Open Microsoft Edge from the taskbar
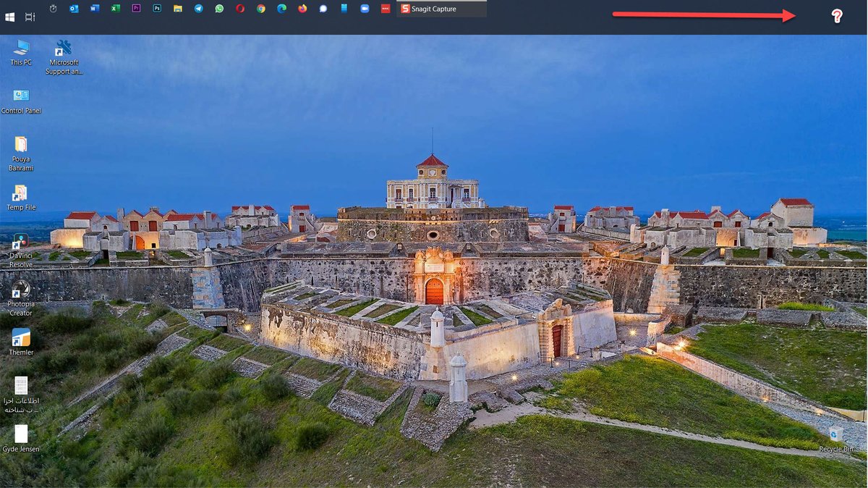Image resolution: width=868 pixels, height=488 pixels. 281,9
